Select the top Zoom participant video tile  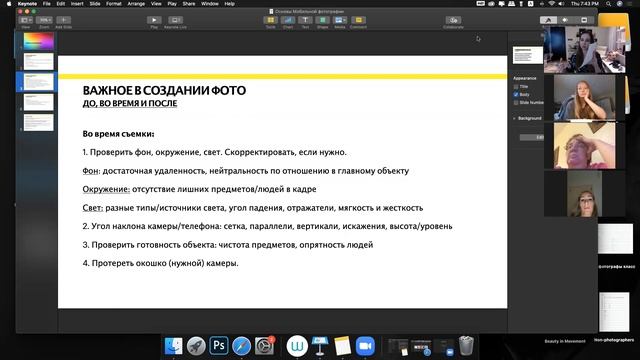coord(584,50)
